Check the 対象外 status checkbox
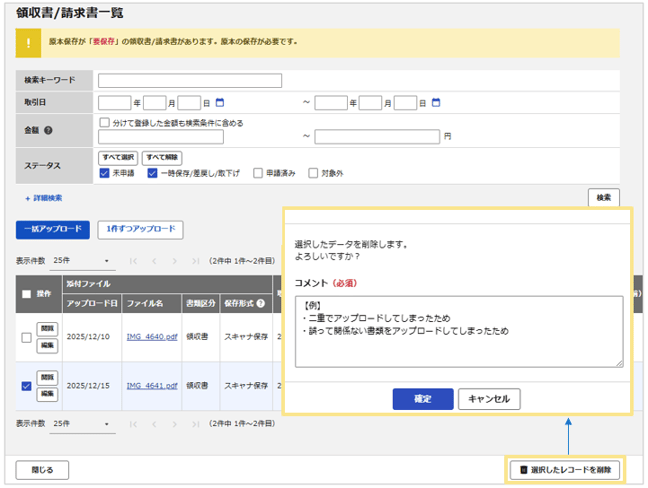This screenshot has height=488, width=648. point(313,173)
